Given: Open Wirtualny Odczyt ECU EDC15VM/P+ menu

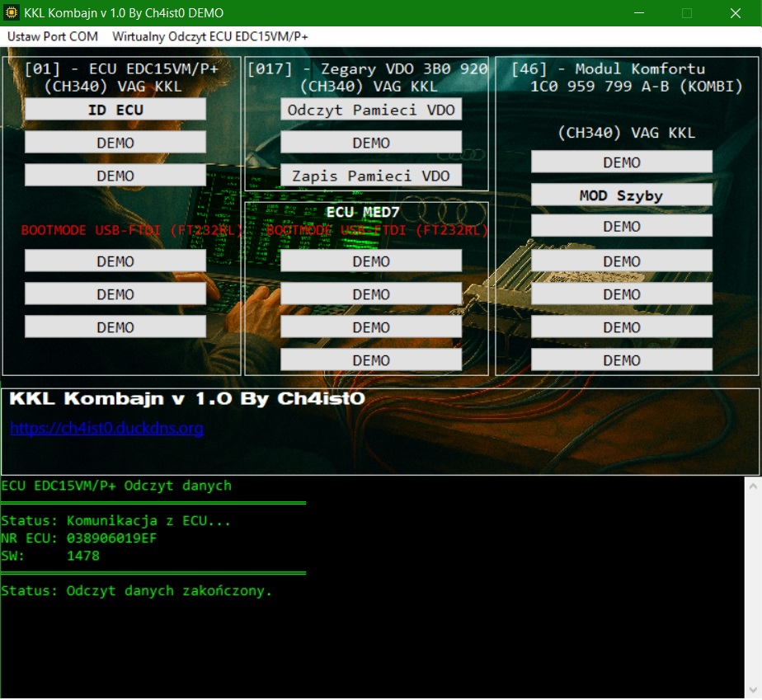Looking at the screenshot, I should (x=210, y=37).
